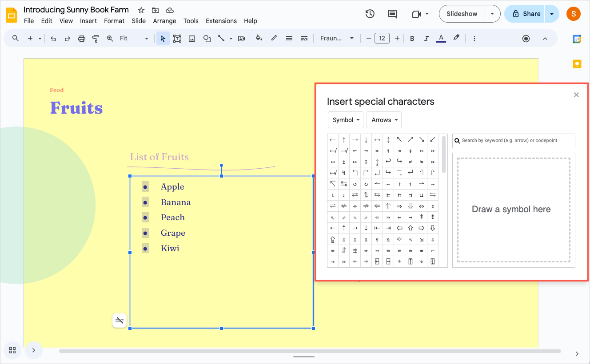590x364 pixels.
Task: Click the Insert video icon
Action: pos(242,39)
